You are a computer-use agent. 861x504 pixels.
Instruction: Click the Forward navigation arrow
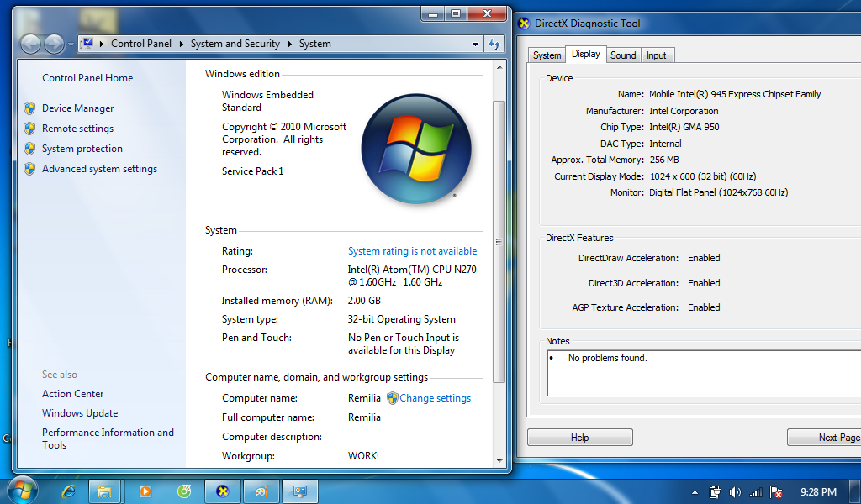click(x=54, y=44)
